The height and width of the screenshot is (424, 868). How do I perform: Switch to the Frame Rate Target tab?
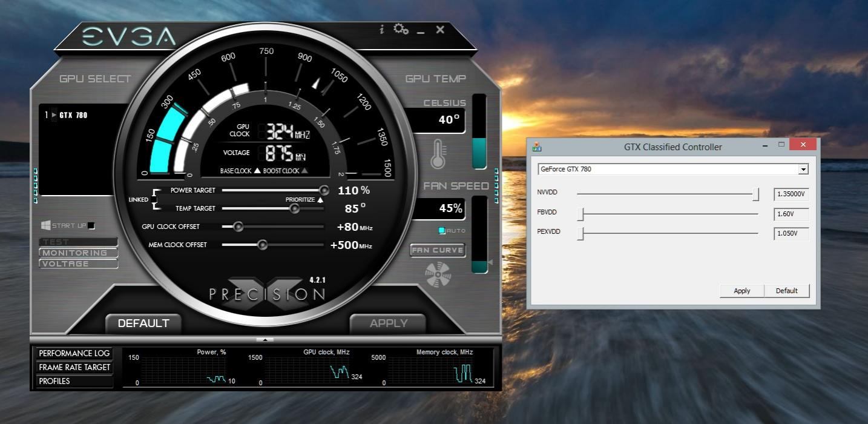(x=74, y=367)
